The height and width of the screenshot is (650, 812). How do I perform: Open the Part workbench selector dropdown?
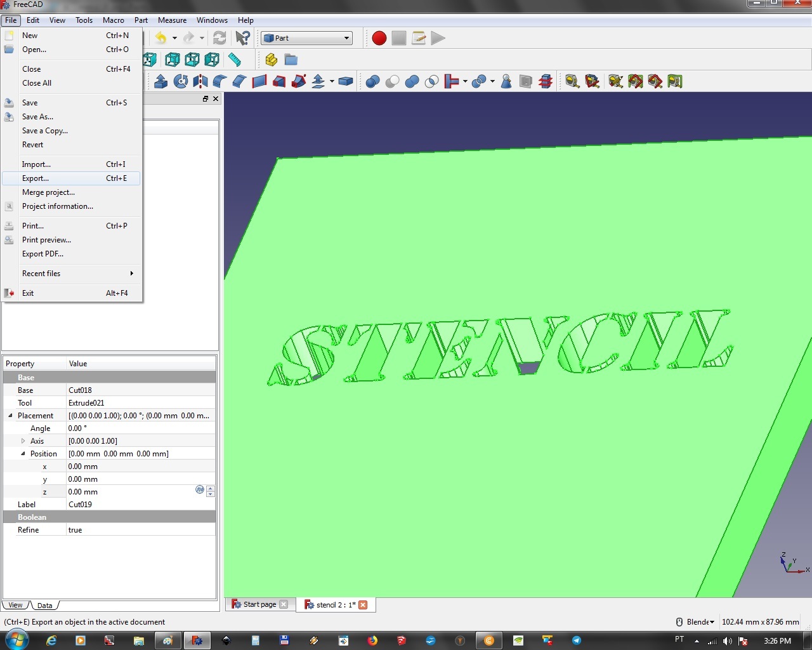(306, 38)
